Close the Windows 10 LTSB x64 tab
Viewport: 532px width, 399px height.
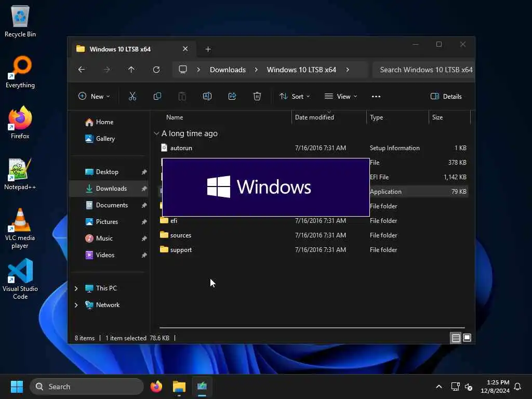coord(185,49)
